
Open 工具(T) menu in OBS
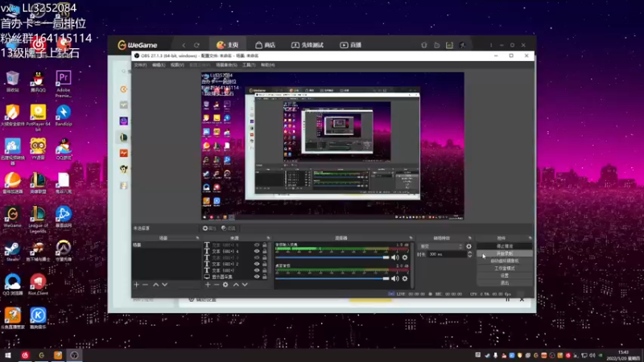249,65
